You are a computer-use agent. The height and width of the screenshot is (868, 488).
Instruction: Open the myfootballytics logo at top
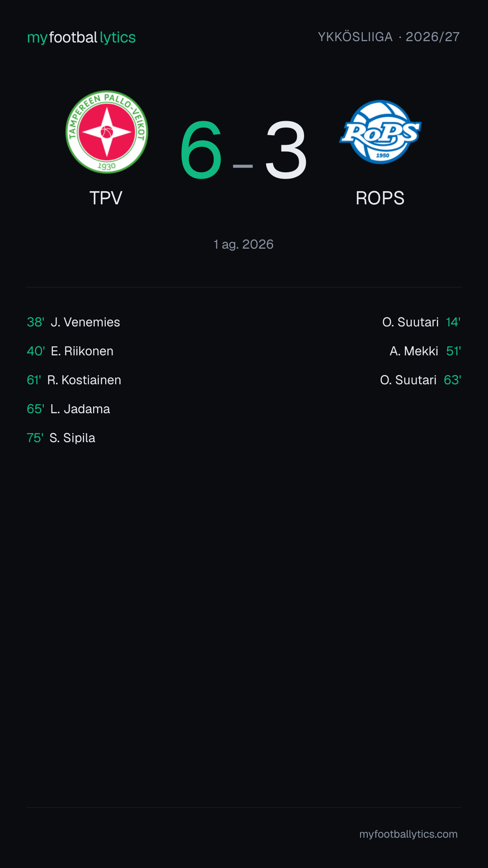click(81, 37)
